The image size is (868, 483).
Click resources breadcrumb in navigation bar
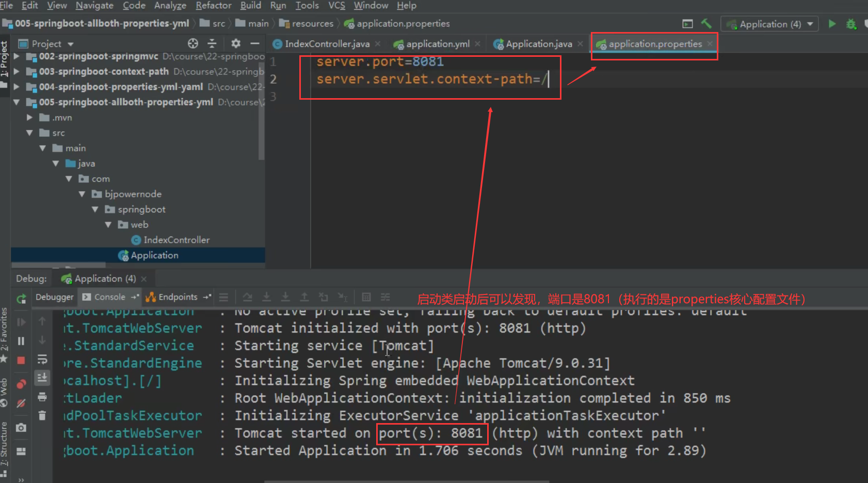[x=312, y=24]
